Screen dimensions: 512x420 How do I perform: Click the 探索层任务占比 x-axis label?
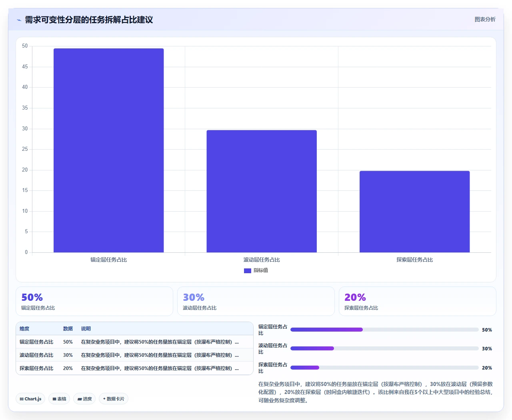point(415,260)
